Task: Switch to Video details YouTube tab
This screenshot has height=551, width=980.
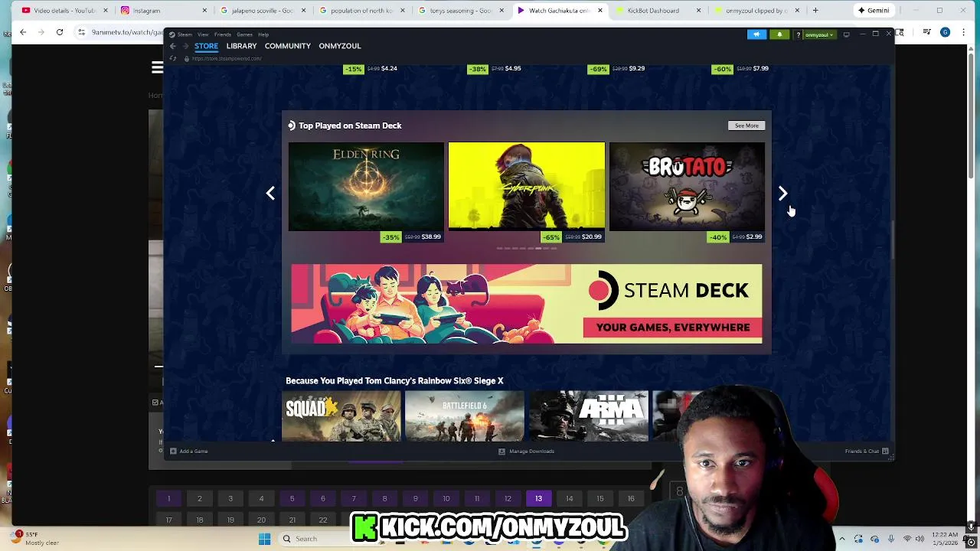Action: point(66,11)
